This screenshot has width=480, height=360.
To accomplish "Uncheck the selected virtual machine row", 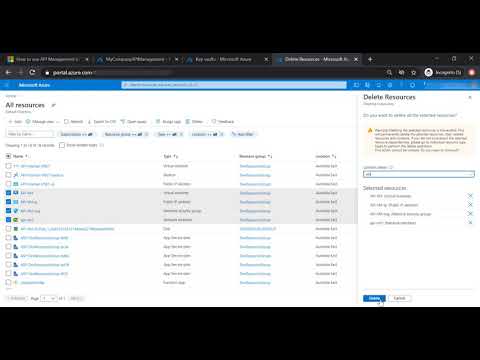I will click(8, 193).
